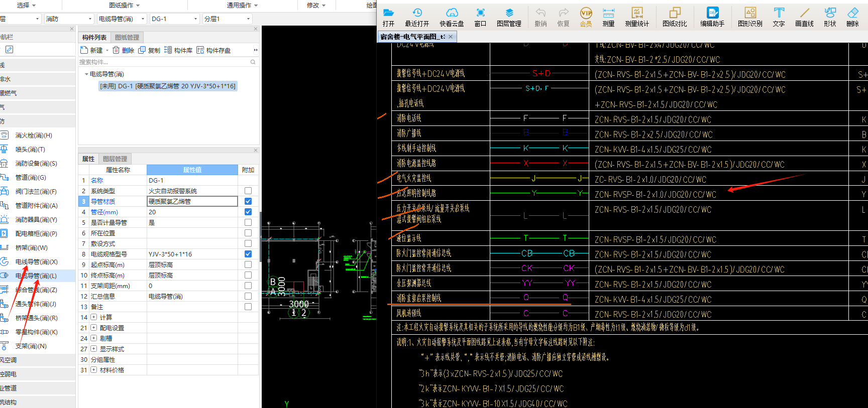This screenshot has width=868, height=408.
Task: Select 消防器具(消)(Y) component type
Action: [36, 220]
